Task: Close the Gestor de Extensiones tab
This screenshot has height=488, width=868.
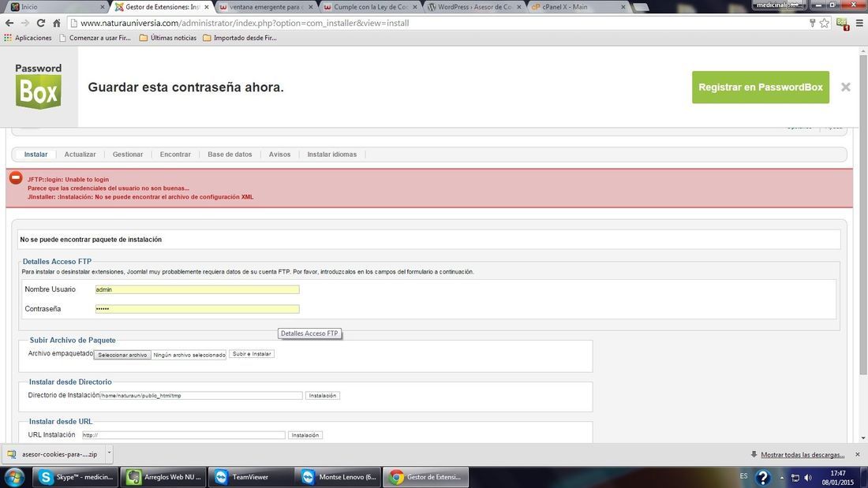Action: click(207, 7)
